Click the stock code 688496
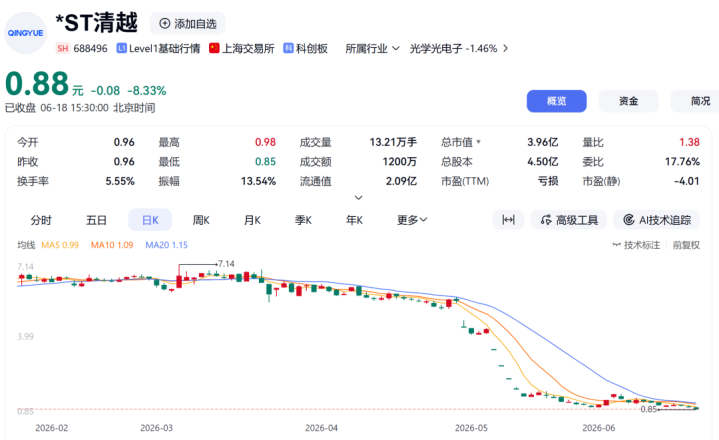 90,48
